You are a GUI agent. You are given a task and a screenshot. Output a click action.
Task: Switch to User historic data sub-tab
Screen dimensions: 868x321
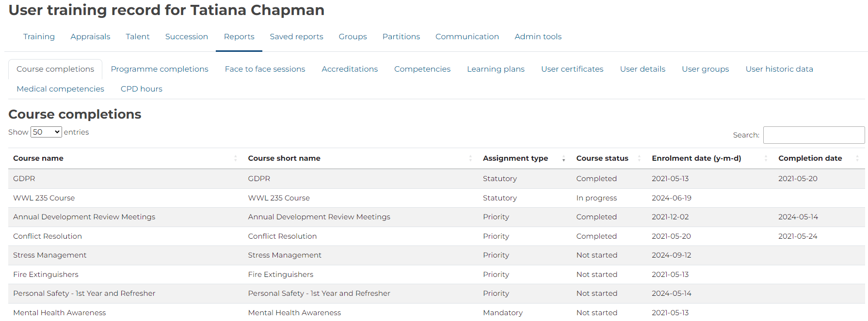click(x=779, y=69)
